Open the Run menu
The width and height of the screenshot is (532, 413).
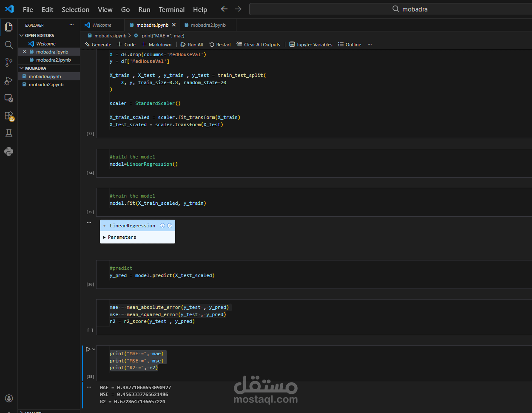click(x=144, y=9)
